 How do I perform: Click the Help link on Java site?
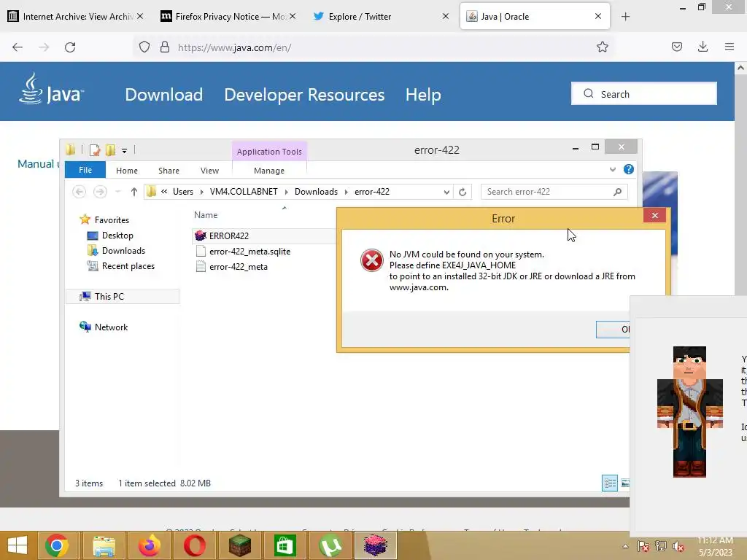tap(423, 95)
